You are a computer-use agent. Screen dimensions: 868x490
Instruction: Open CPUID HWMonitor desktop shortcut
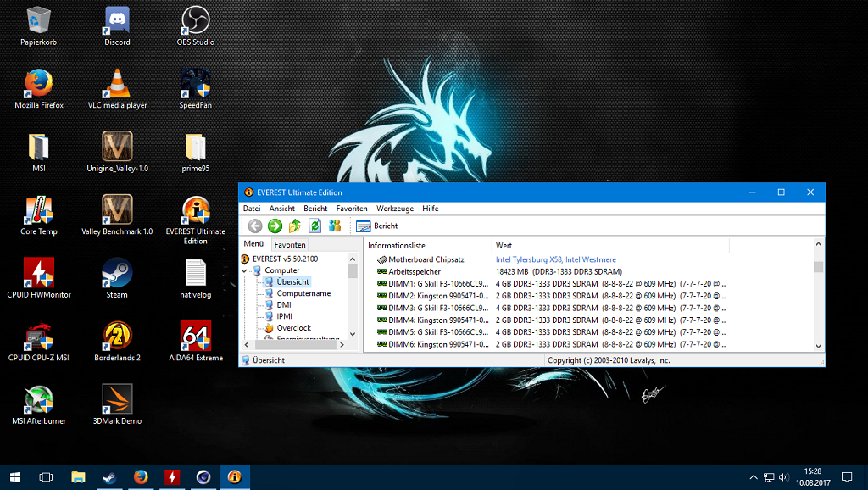39,279
